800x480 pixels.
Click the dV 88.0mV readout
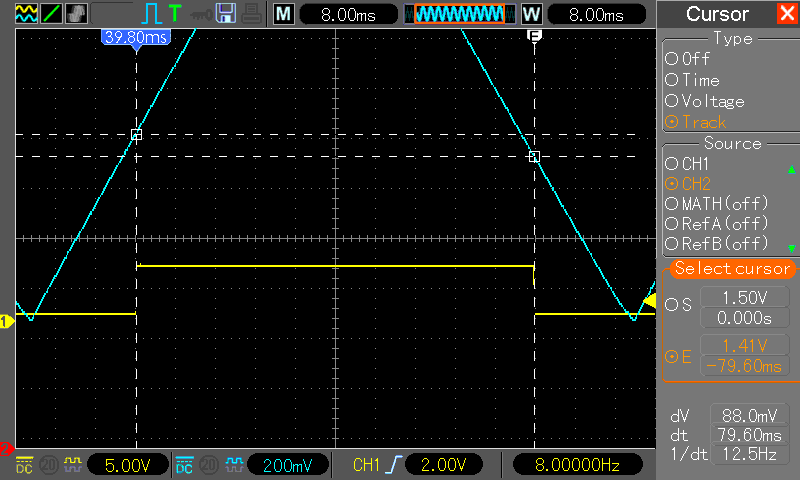pos(749,416)
